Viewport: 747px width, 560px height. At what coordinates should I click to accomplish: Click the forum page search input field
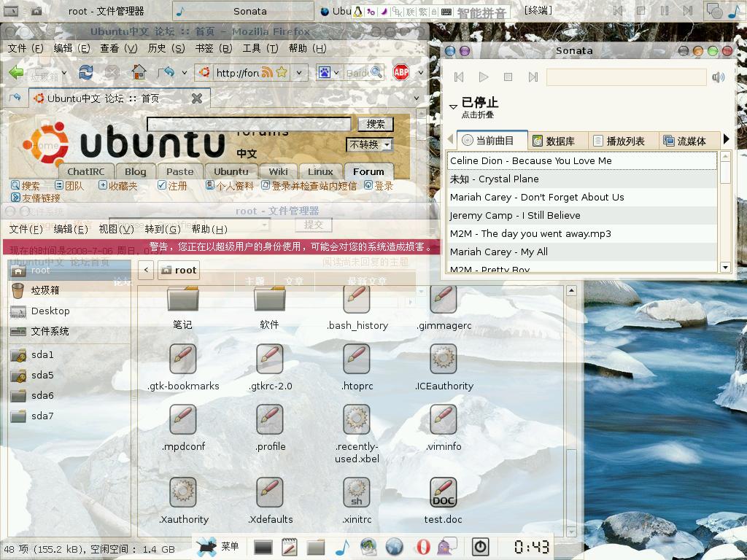pos(249,124)
